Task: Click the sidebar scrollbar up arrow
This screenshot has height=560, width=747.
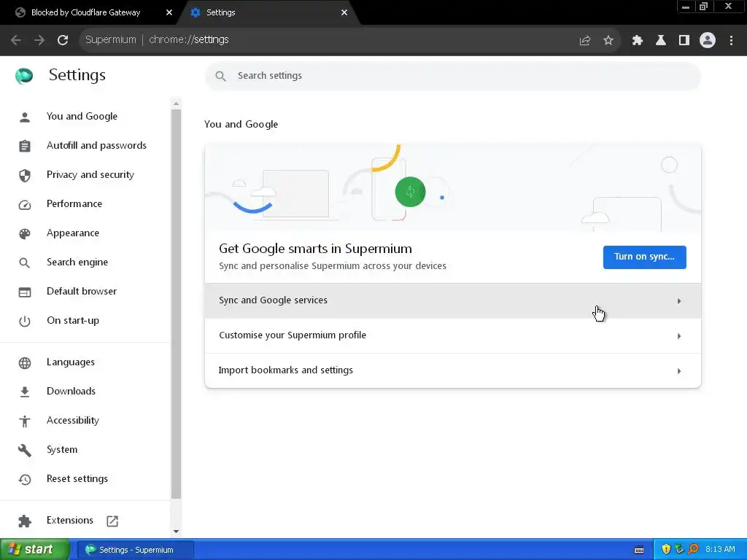Action: (x=176, y=104)
